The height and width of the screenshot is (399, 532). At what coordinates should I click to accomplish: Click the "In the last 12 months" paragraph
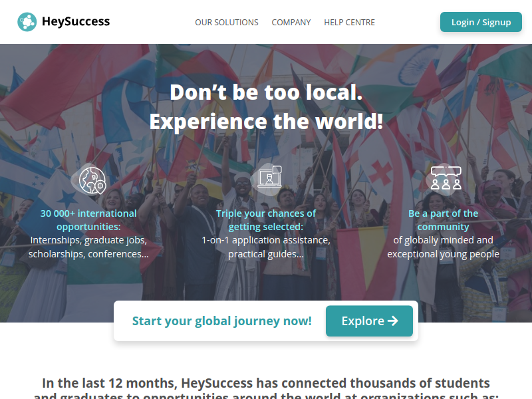tap(266, 388)
